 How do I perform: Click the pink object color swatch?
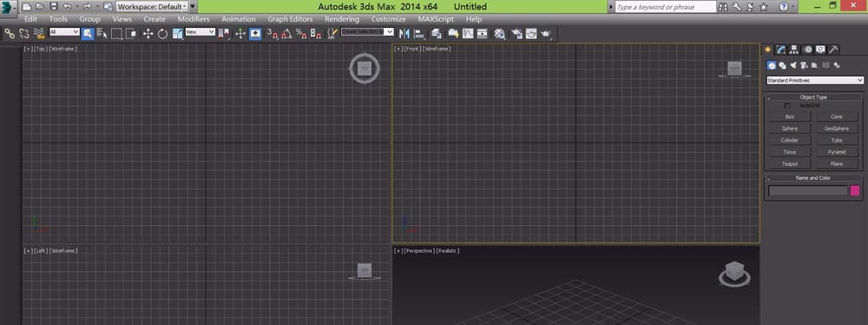coord(855,191)
